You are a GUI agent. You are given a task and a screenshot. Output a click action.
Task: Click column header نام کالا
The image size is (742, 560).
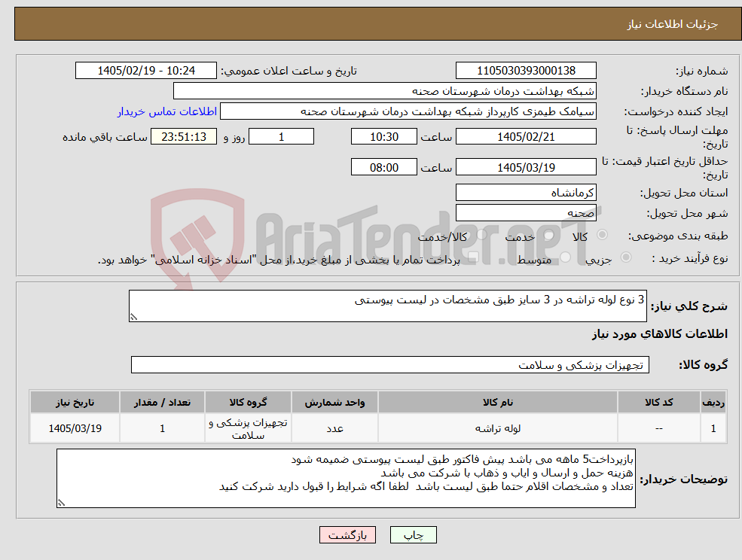(x=498, y=403)
